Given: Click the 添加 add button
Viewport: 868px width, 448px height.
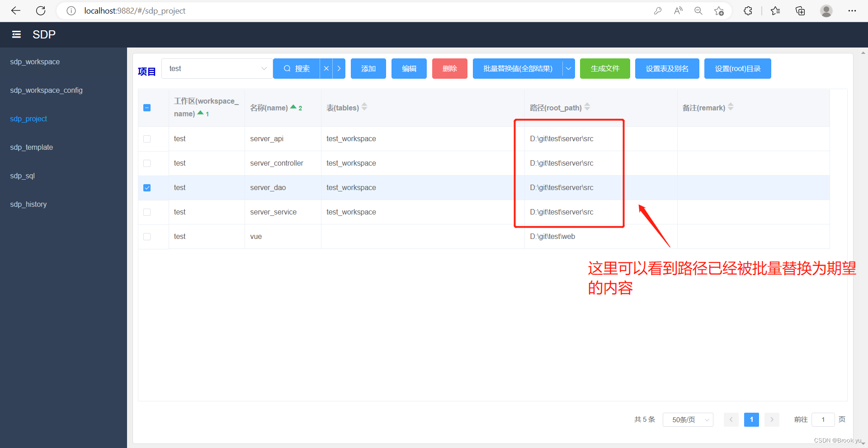Looking at the screenshot, I should coord(368,68).
